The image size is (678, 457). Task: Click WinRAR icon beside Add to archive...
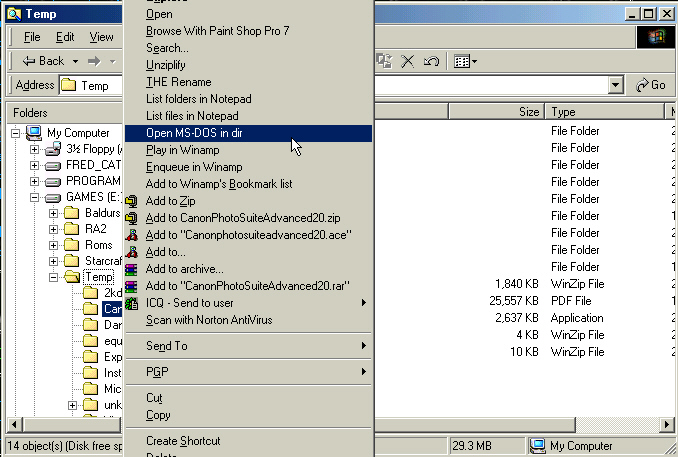[x=131, y=269]
